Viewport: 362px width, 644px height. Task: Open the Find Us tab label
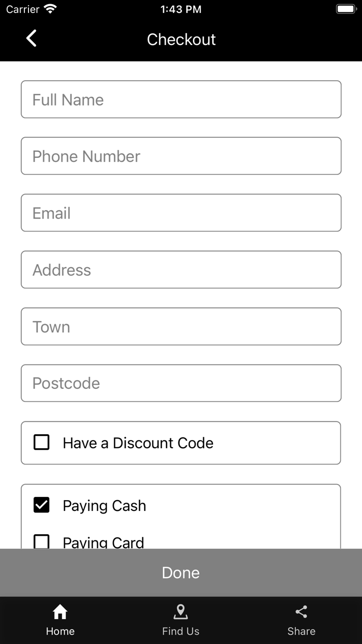tap(180, 631)
